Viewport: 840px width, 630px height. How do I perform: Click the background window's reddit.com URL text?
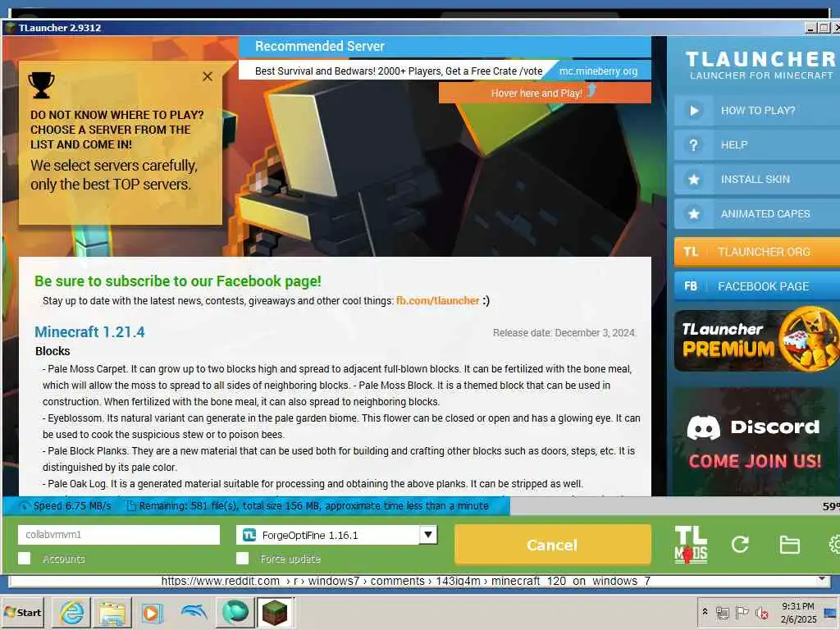tap(405, 582)
